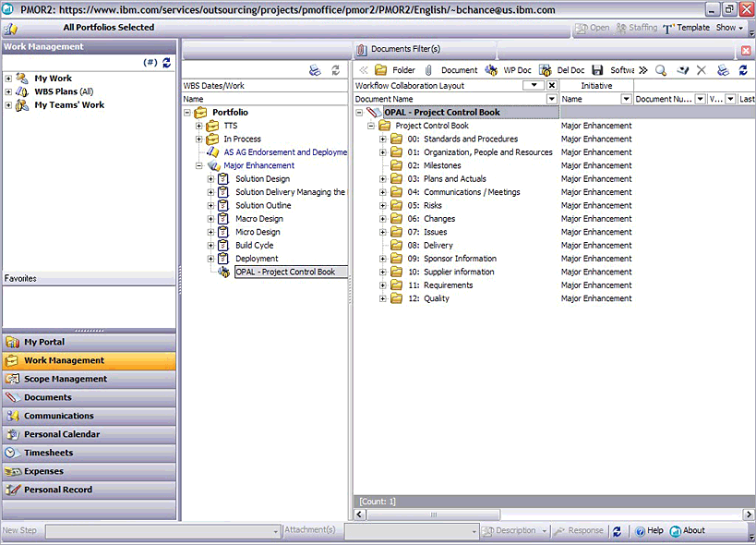Expand the WBS Plans (All) node
756x545 pixels.
(8, 91)
